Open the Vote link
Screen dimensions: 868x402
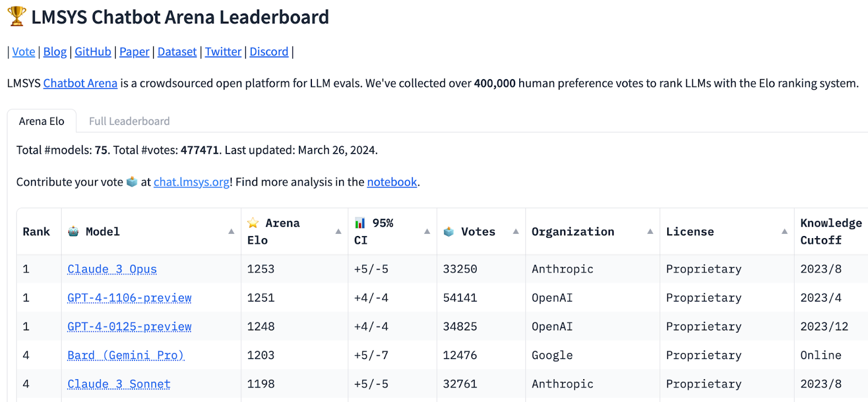(x=23, y=52)
